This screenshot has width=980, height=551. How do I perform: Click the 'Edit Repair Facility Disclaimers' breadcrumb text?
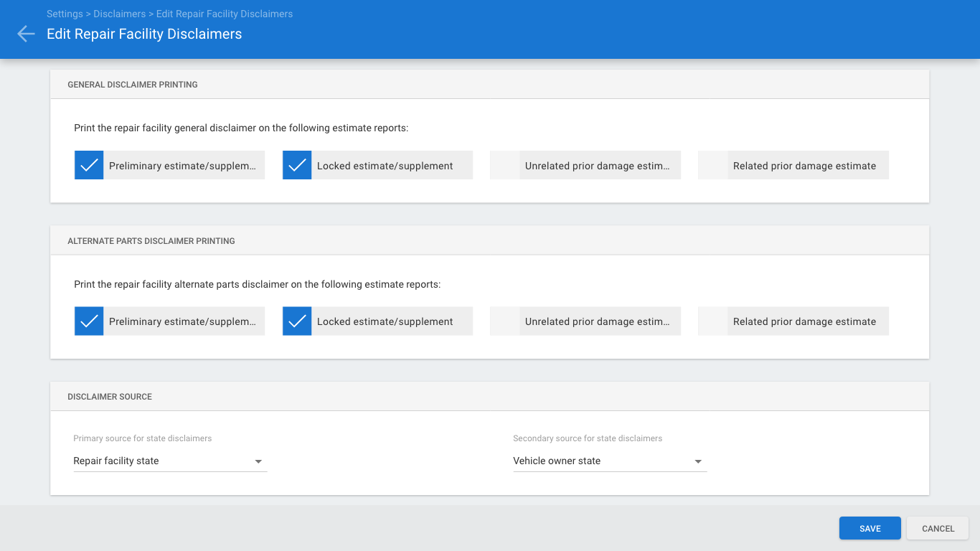225,14
